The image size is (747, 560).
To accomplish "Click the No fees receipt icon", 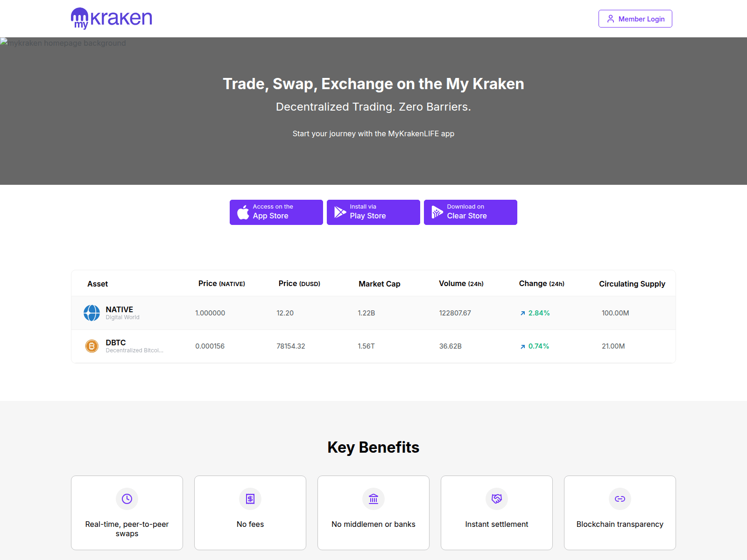I will point(250,499).
